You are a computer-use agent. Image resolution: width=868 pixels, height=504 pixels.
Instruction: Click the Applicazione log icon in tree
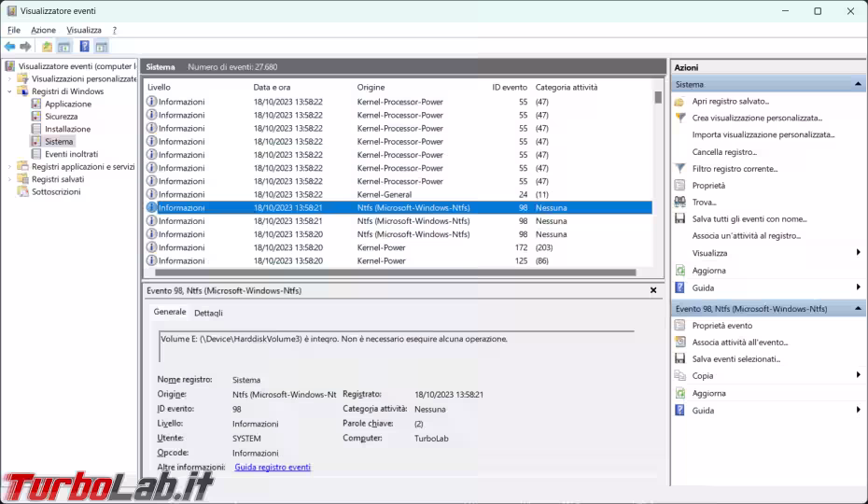point(36,104)
